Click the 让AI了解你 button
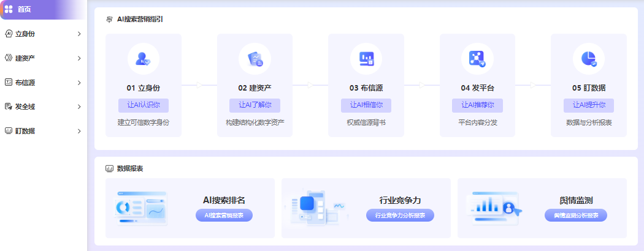This screenshot has width=644, height=251. point(255,105)
